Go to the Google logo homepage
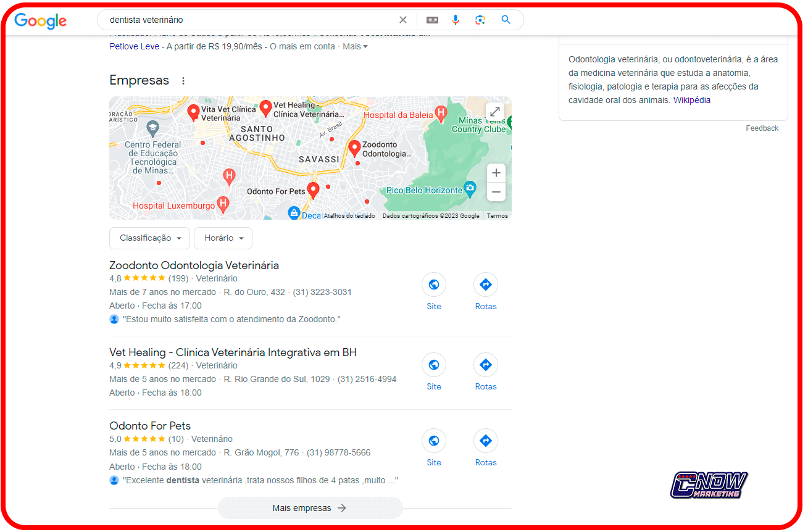 (40, 21)
